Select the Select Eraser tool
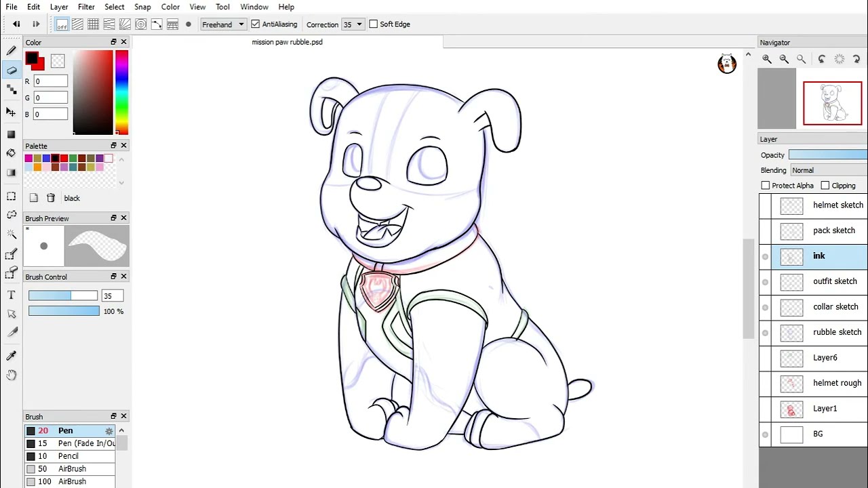The width and height of the screenshot is (868, 488). (x=11, y=274)
